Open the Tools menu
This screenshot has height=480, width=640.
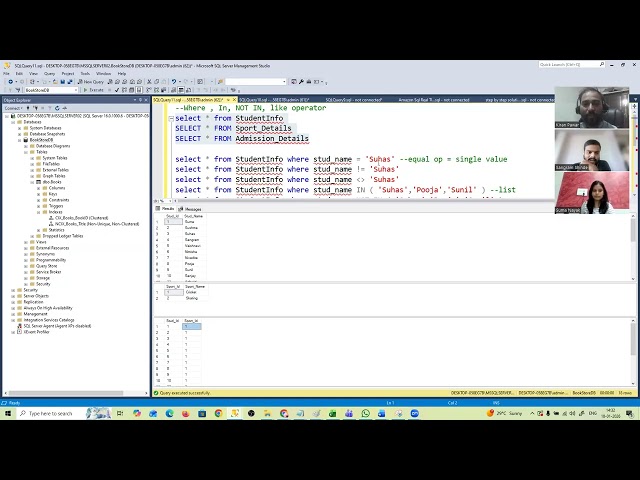85,73
